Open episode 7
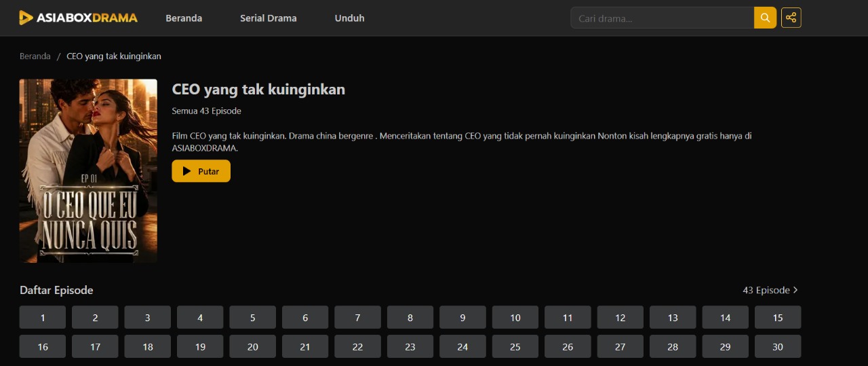The height and width of the screenshot is (366, 868). (x=358, y=317)
